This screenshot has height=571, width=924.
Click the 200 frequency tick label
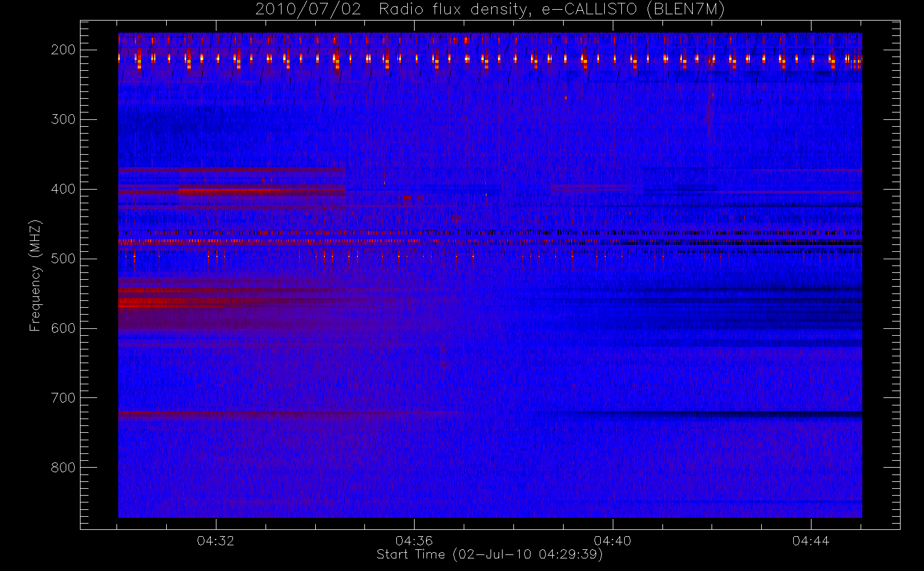[63, 50]
